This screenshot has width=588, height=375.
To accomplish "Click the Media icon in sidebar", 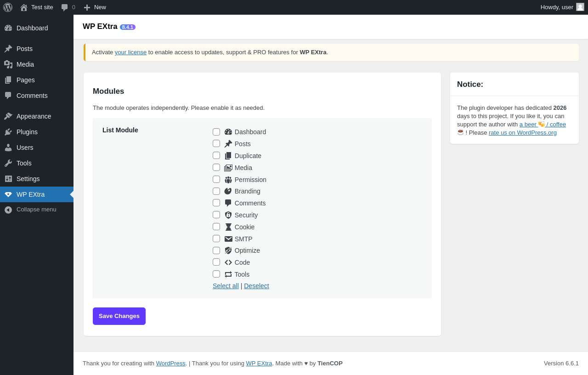I will (8, 64).
